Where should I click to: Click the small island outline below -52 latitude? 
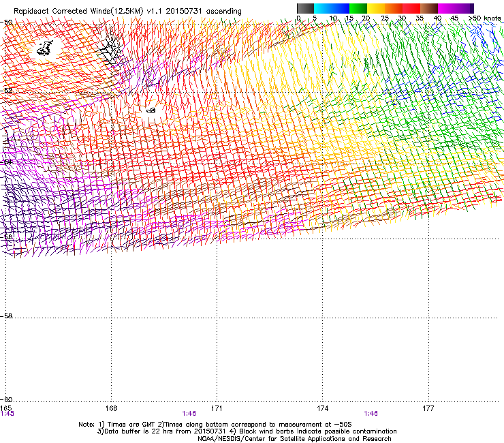click(x=151, y=110)
